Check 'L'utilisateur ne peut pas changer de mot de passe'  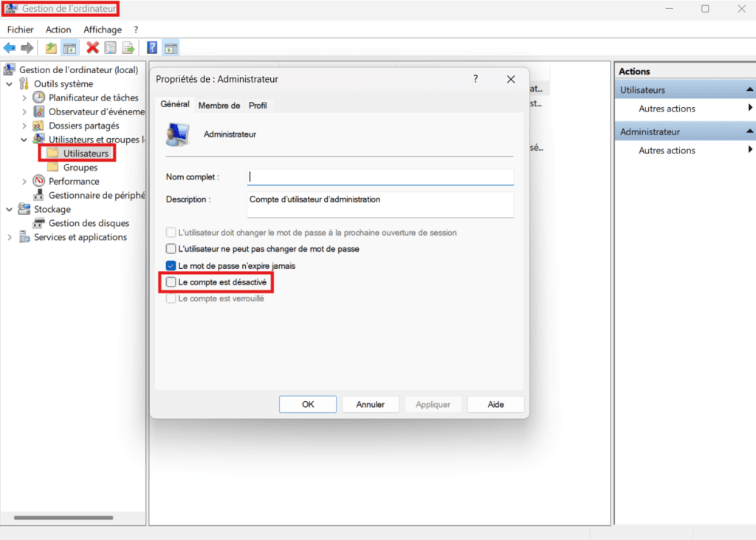171,249
